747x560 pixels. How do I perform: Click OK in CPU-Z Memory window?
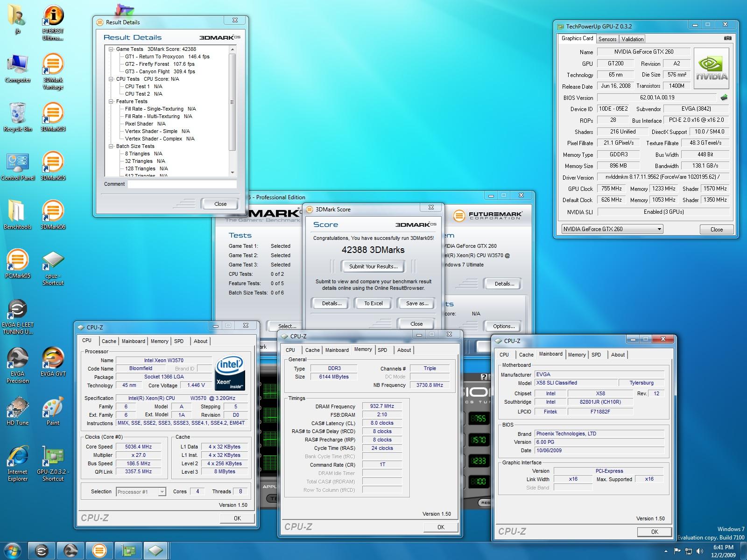(441, 527)
